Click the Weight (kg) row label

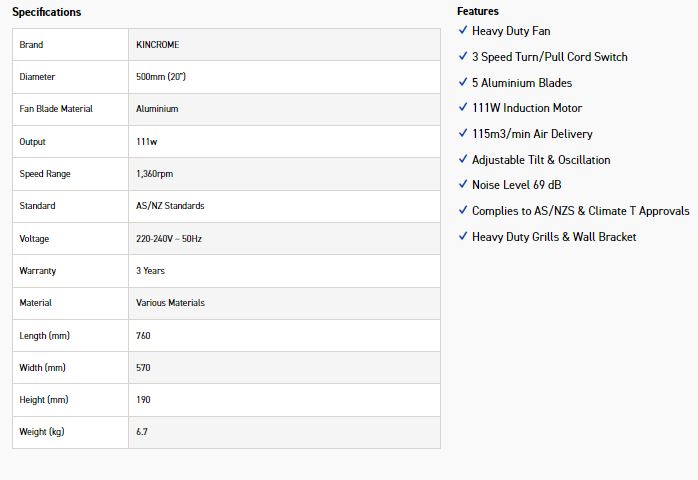pos(42,432)
